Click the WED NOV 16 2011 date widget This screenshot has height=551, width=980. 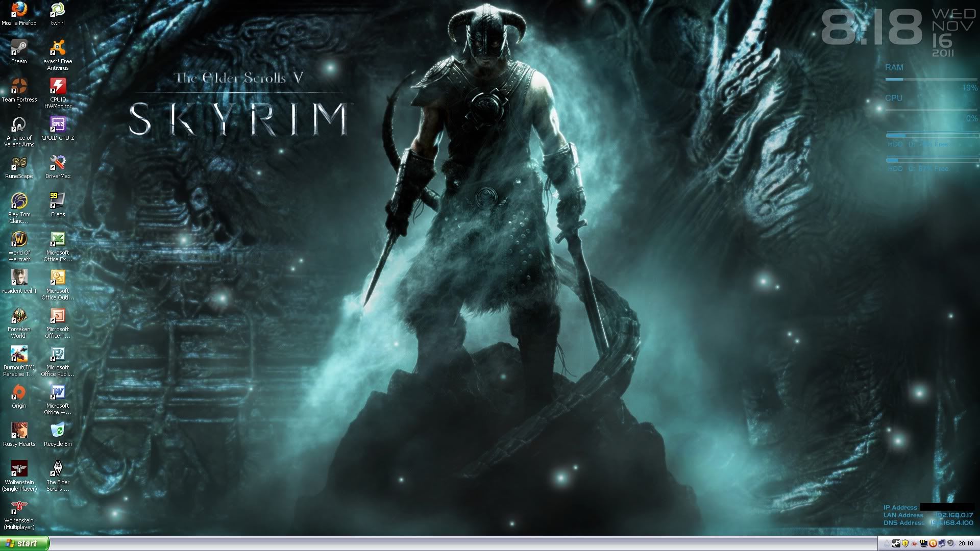(952, 33)
